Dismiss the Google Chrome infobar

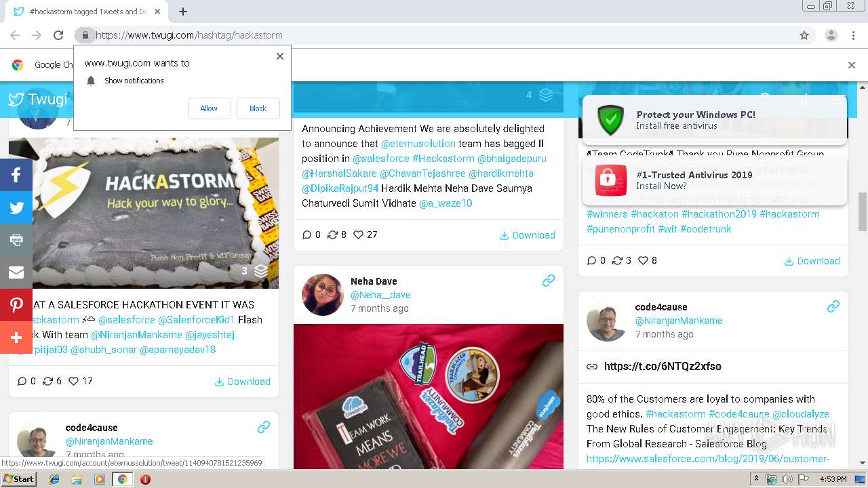852,65
